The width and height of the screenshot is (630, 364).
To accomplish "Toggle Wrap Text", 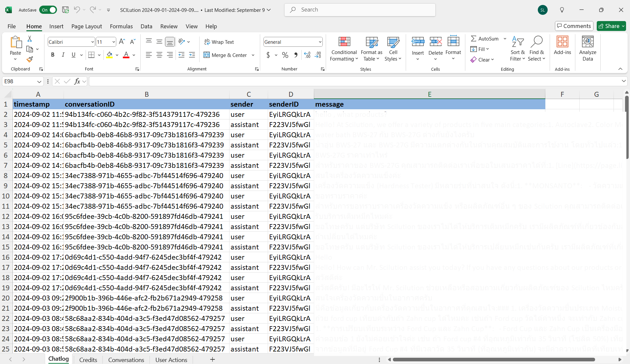I will pyautogui.click(x=219, y=42).
